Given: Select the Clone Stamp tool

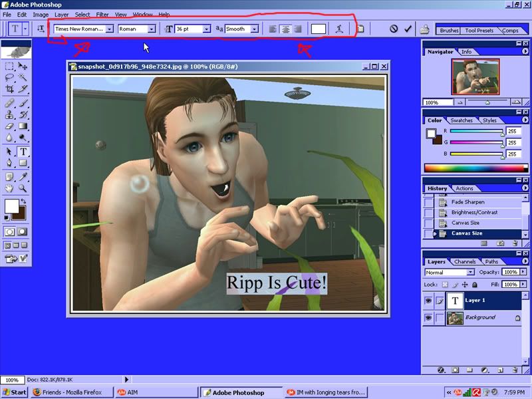Looking at the screenshot, I should (9, 114).
